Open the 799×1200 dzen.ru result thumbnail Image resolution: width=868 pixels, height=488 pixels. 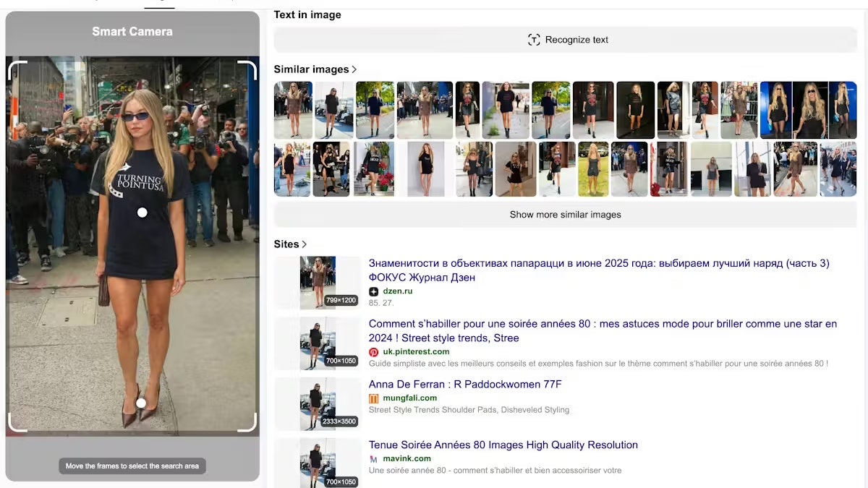(x=318, y=282)
